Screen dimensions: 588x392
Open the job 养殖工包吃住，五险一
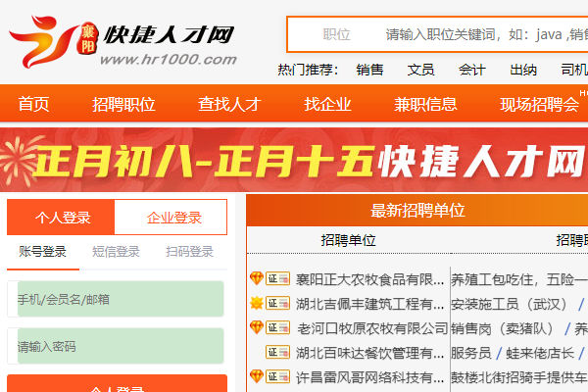(519, 279)
